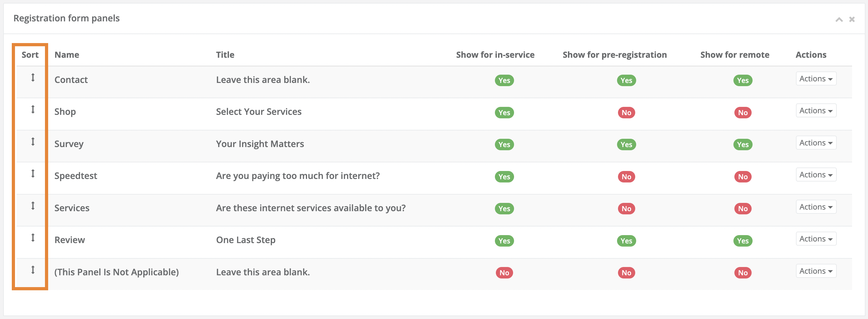This screenshot has width=868, height=319.
Task: Grab the Services row sort handle
Action: pos(33,206)
